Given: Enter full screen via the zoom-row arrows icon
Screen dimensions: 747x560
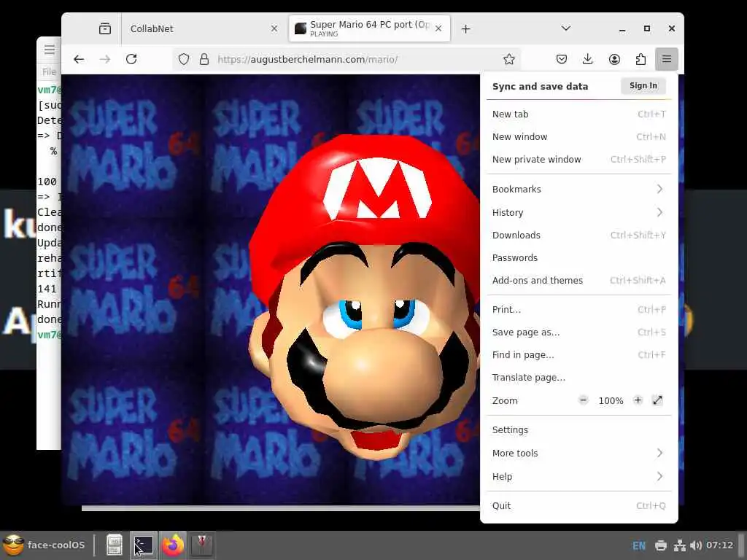Looking at the screenshot, I should pos(657,400).
